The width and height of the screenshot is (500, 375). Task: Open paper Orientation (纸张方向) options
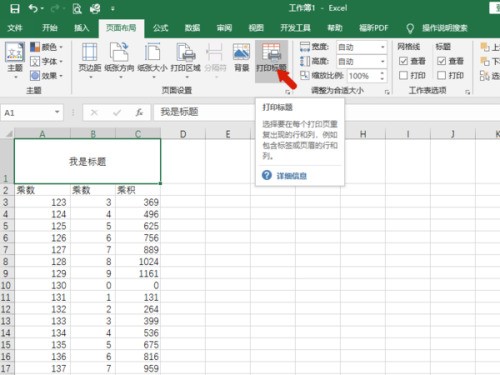click(x=119, y=60)
